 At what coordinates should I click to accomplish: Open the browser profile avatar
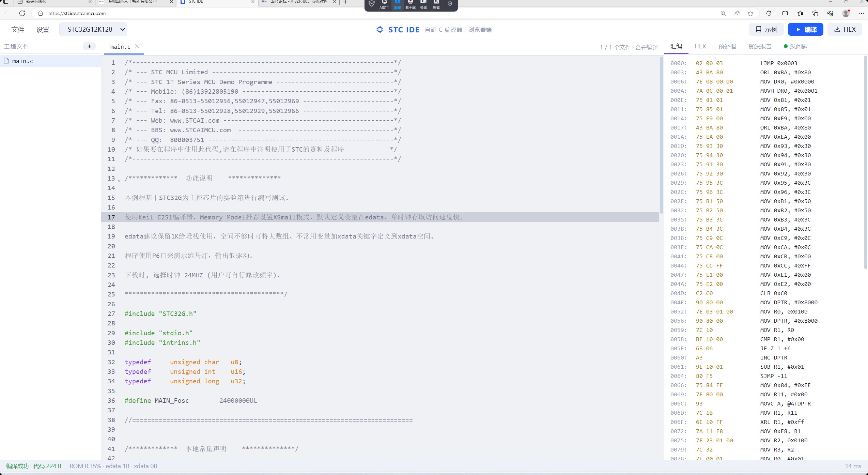coord(846,13)
